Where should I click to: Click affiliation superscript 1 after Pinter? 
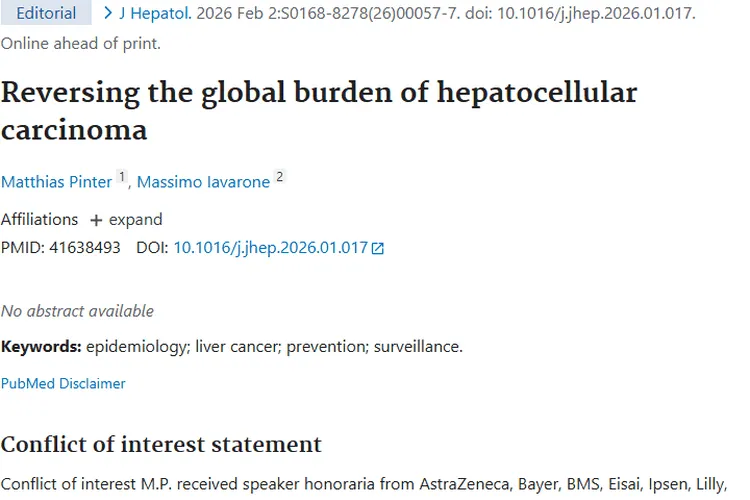[x=122, y=177]
